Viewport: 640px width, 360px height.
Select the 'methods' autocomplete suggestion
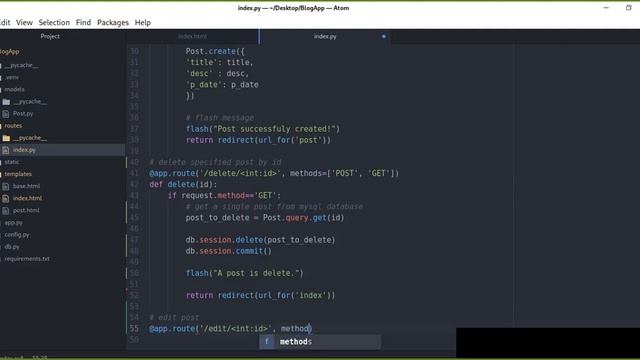[x=320, y=342]
